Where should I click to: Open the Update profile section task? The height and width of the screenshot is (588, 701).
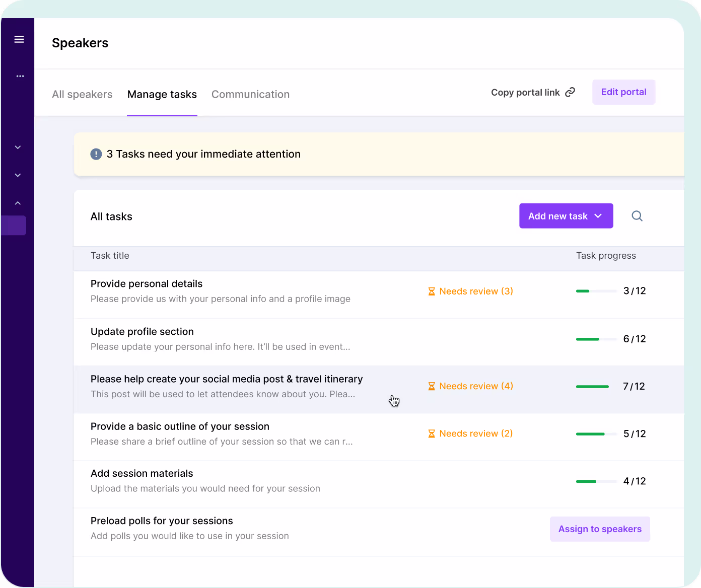(x=142, y=332)
